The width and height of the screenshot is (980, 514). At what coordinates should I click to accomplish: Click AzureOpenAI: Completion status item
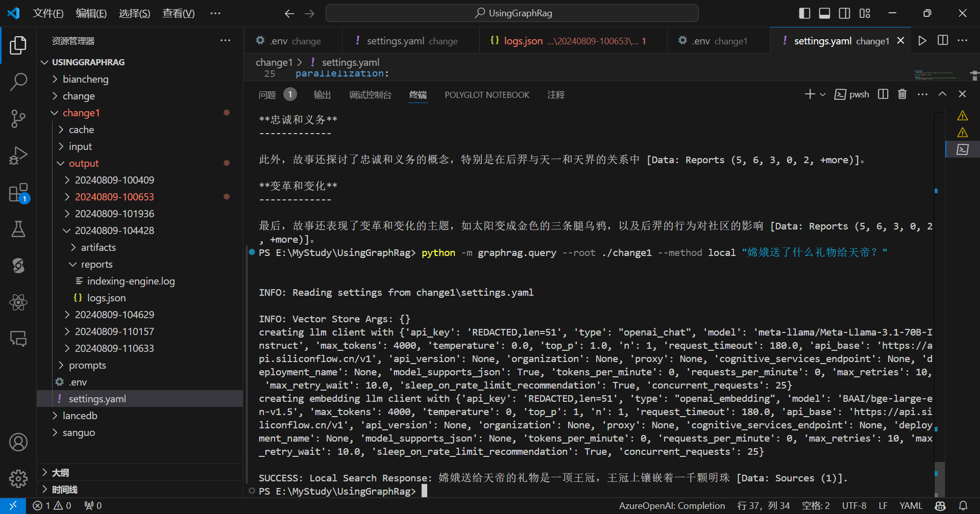click(x=672, y=505)
